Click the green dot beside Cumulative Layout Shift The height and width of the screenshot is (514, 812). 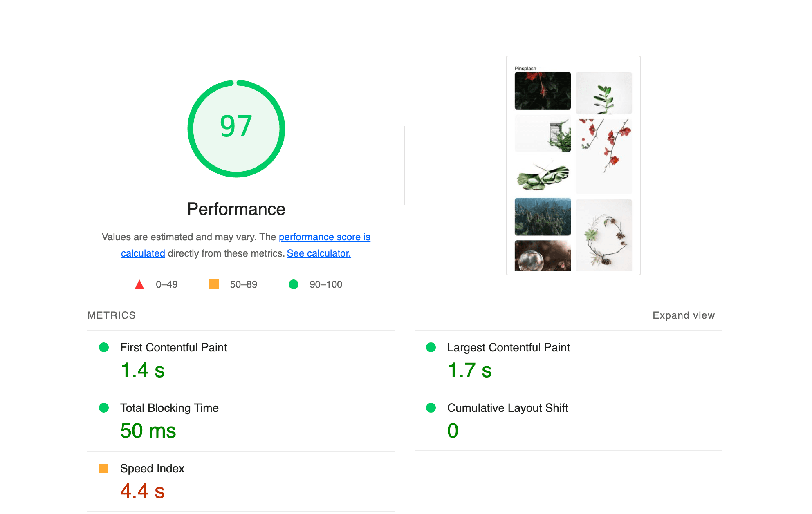click(431, 408)
